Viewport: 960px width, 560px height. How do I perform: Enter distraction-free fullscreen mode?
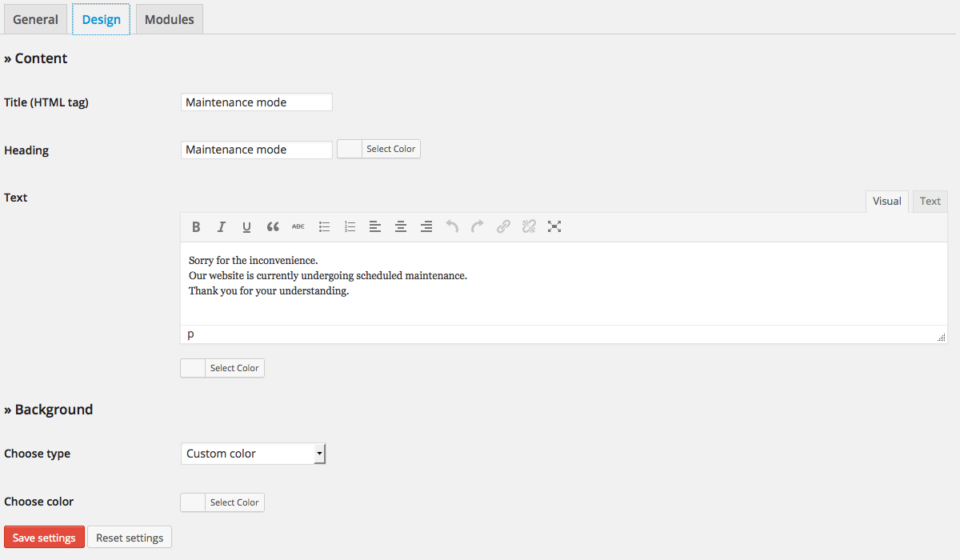pos(554,226)
